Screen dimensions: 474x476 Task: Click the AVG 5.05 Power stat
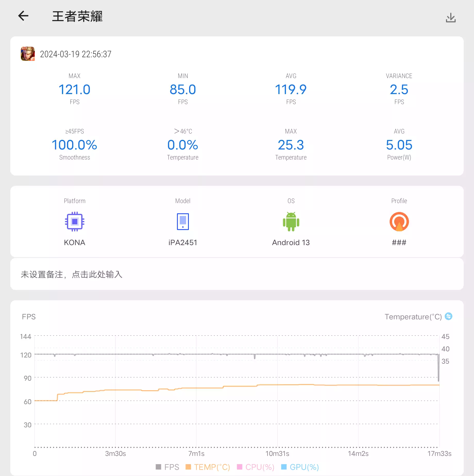(399, 145)
